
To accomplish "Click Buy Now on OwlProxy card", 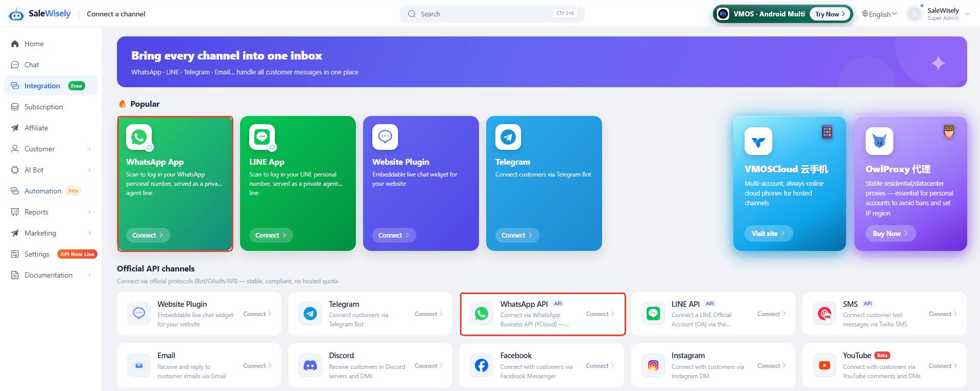I will [x=891, y=233].
